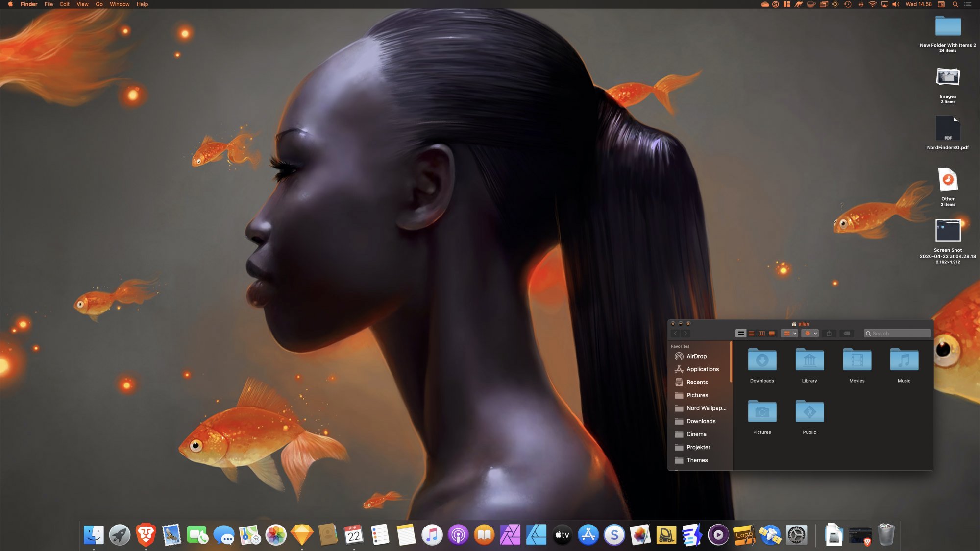The width and height of the screenshot is (980, 551).
Task: Select the Public folder icon
Action: [809, 411]
